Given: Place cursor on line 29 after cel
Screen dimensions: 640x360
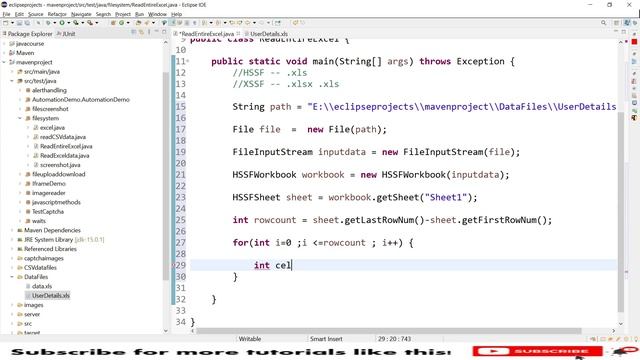Looking at the screenshot, I should coord(292,265).
